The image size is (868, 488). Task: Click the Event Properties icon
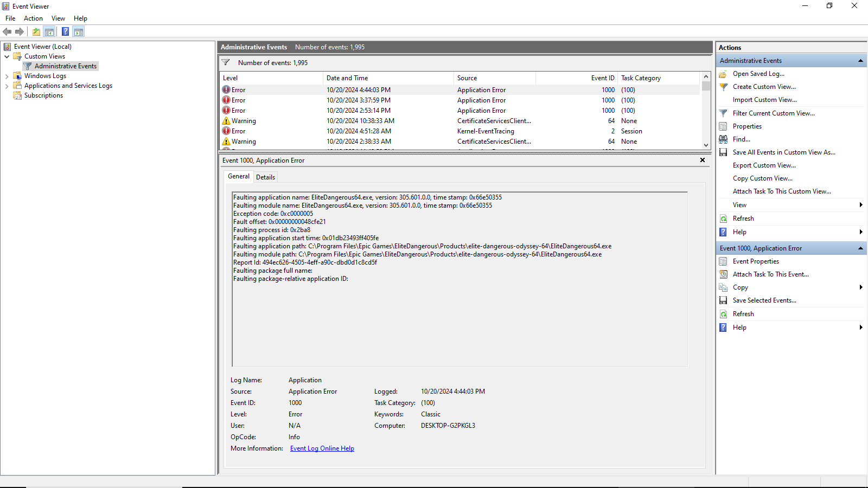tap(723, 261)
